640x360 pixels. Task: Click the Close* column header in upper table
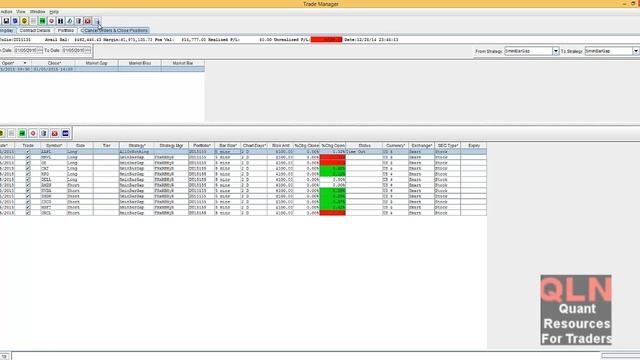[53, 63]
